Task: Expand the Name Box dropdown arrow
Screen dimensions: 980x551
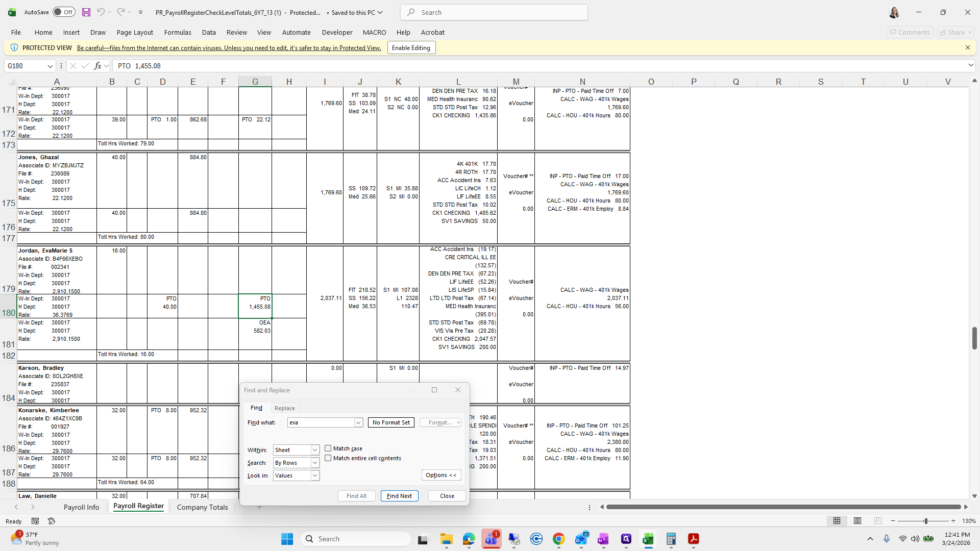Action: coord(50,66)
